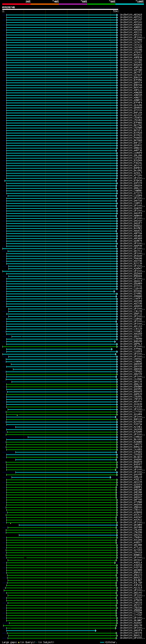Select hit UniRef100_A9S5S6
The width and height of the screenshot is (146, 644).
point(131,25)
